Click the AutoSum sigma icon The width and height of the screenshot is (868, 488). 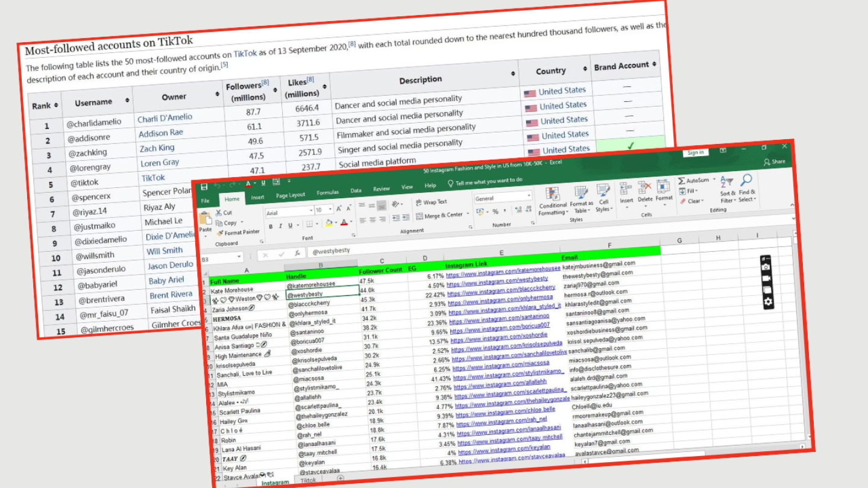(682, 181)
